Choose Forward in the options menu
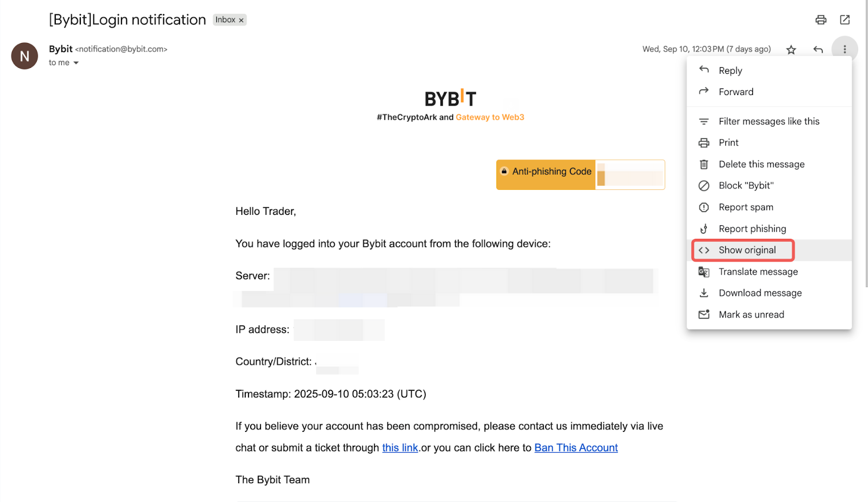The height and width of the screenshot is (502, 868). [x=736, y=92]
